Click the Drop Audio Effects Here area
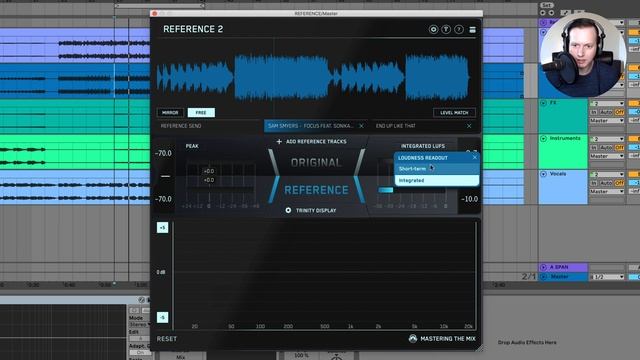 (527, 342)
